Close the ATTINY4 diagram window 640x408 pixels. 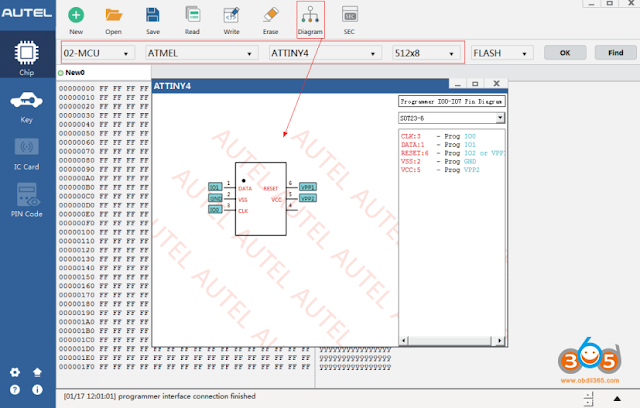click(496, 84)
